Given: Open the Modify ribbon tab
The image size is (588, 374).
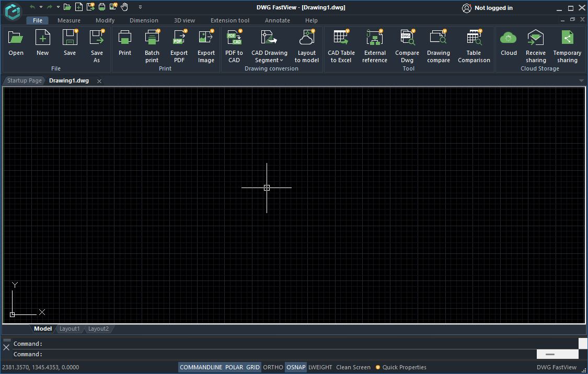Looking at the screenshot, I should pos(105,20).
